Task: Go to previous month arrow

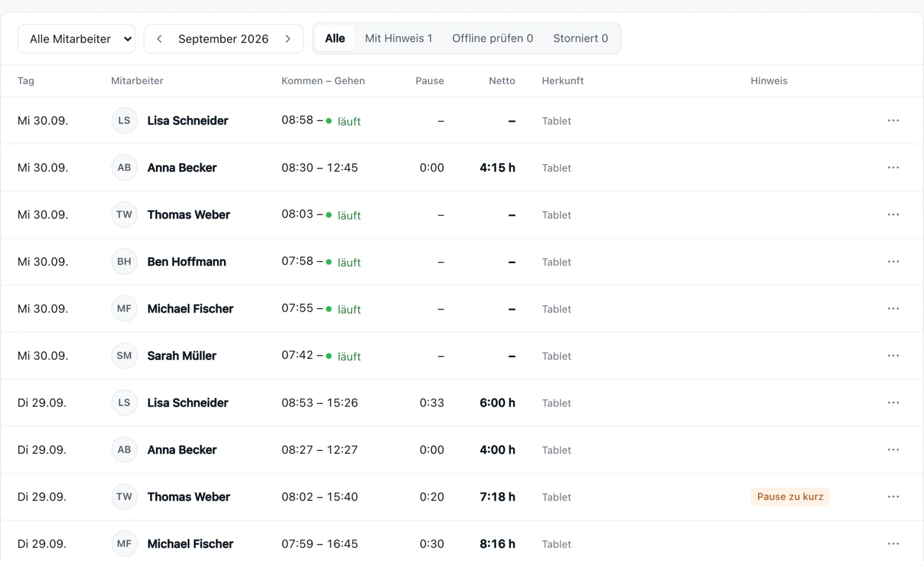Action: [x=159, y=39]
